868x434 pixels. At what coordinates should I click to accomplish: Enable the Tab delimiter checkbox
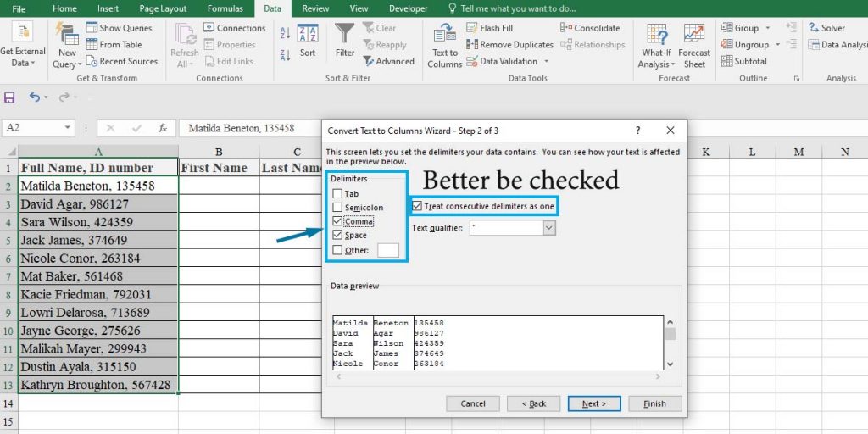click(x=337, y=194)
